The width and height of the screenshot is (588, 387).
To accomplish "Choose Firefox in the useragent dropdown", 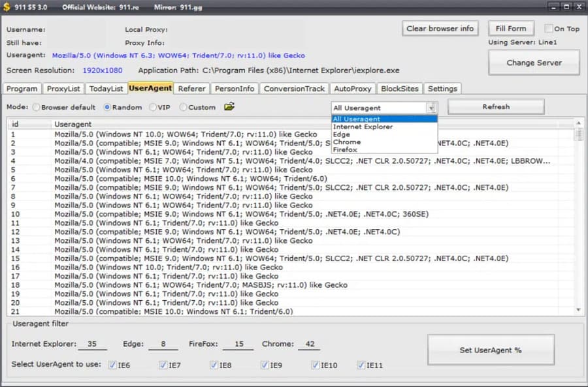I will 384,149.
